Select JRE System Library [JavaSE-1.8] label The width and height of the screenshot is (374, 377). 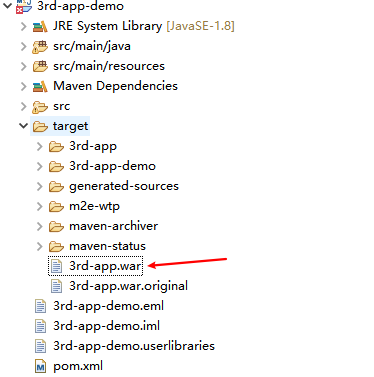coord(144,26)
